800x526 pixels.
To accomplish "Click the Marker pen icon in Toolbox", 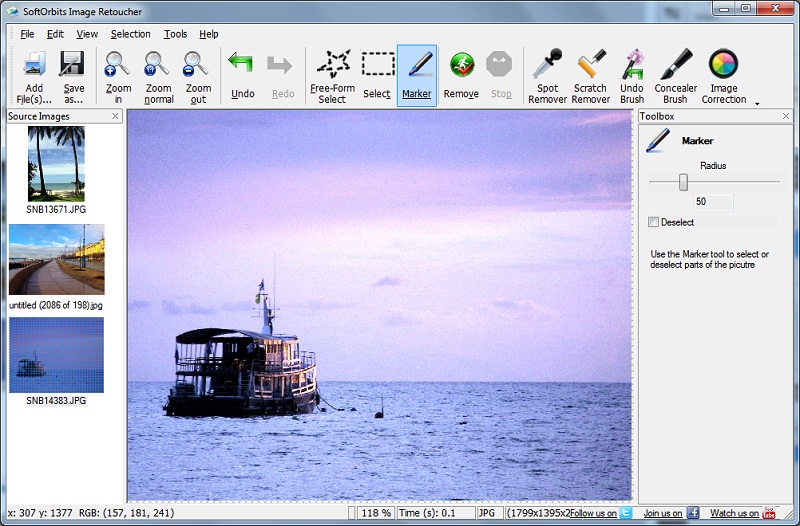I will [658, 140].
